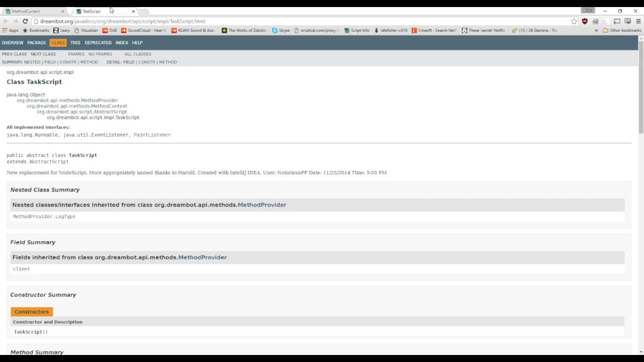Bookmark this page with the star icon
This screenshot has height=362, width=644.
(574, 21)
